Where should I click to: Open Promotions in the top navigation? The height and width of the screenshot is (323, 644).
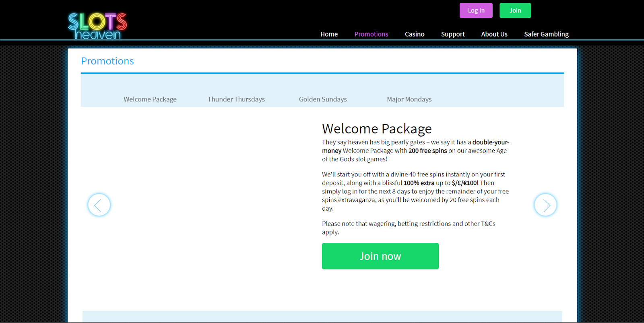point(371,34)
